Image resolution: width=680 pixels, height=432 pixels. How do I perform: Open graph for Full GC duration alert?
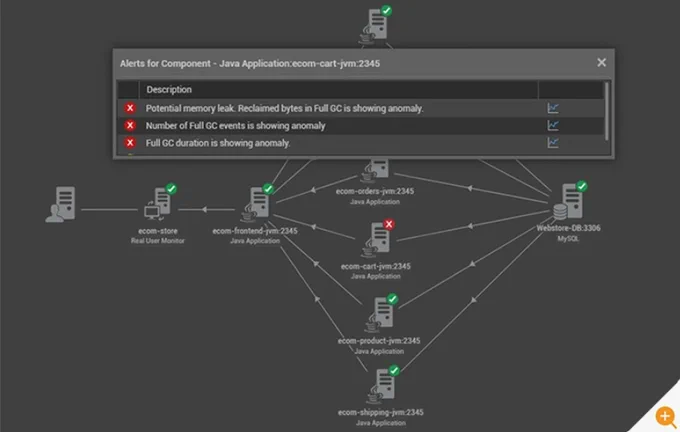tap(552, 143)
